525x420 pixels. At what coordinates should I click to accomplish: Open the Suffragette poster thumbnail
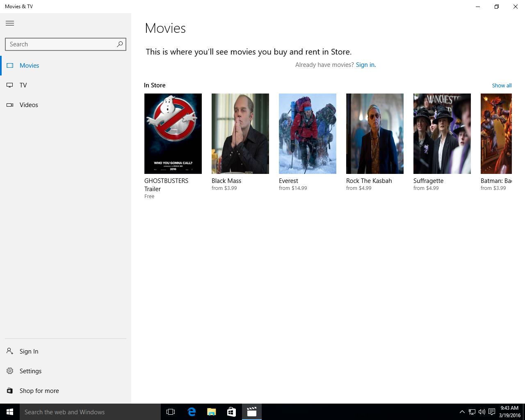click(442, 133)
